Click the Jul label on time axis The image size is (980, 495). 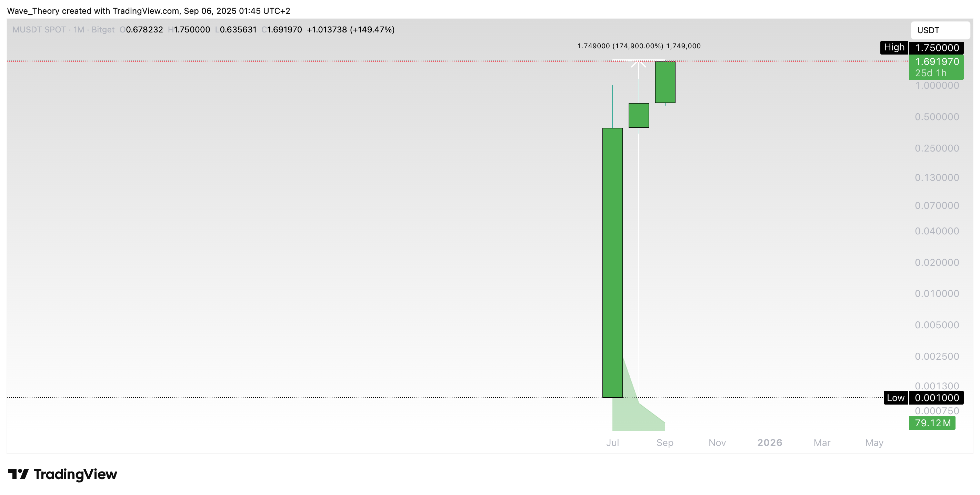coord(612,443)
